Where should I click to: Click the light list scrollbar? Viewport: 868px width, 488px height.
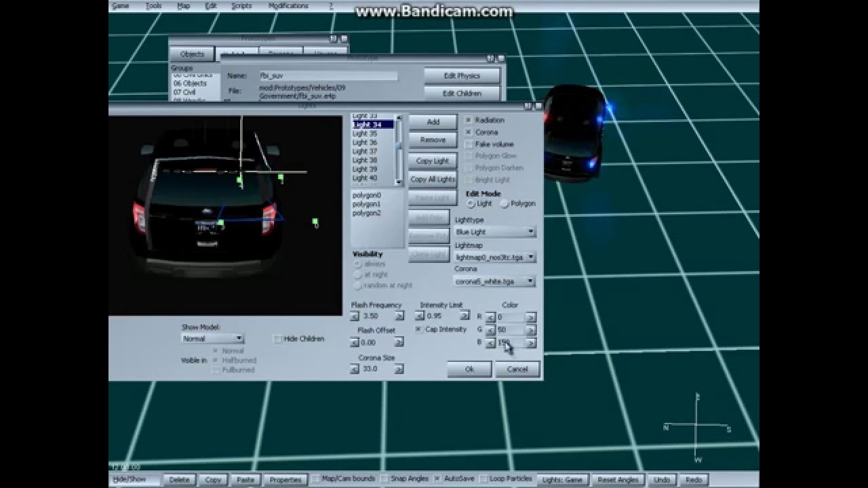point(399,149)
